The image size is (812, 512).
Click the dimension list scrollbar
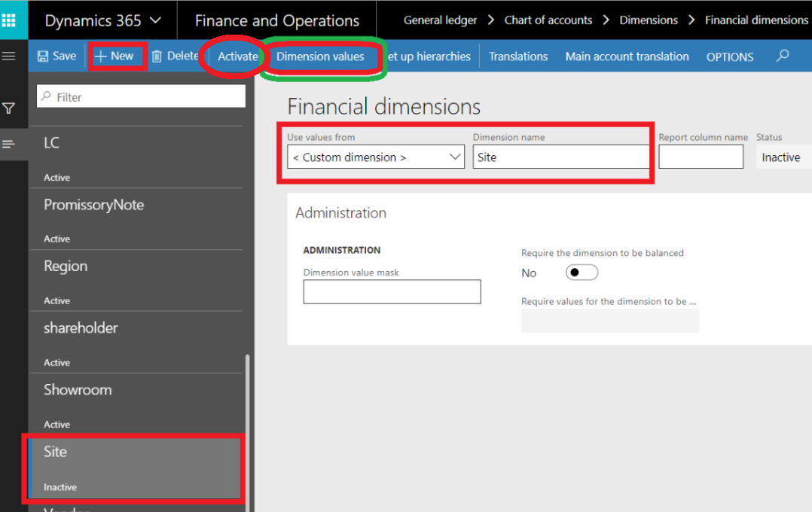tap(248, 433)
